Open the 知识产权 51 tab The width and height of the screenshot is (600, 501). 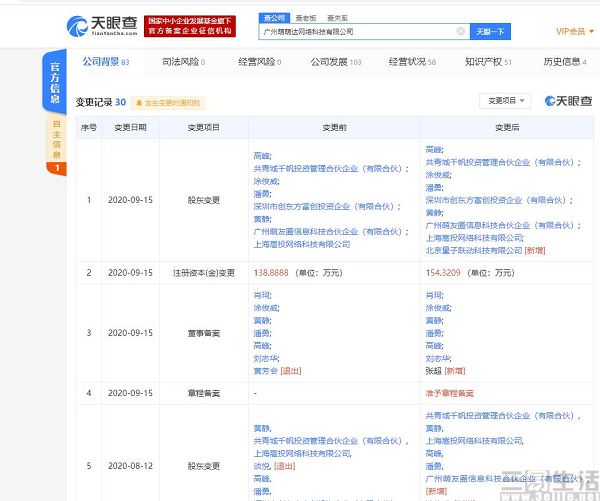click(488, 62)
